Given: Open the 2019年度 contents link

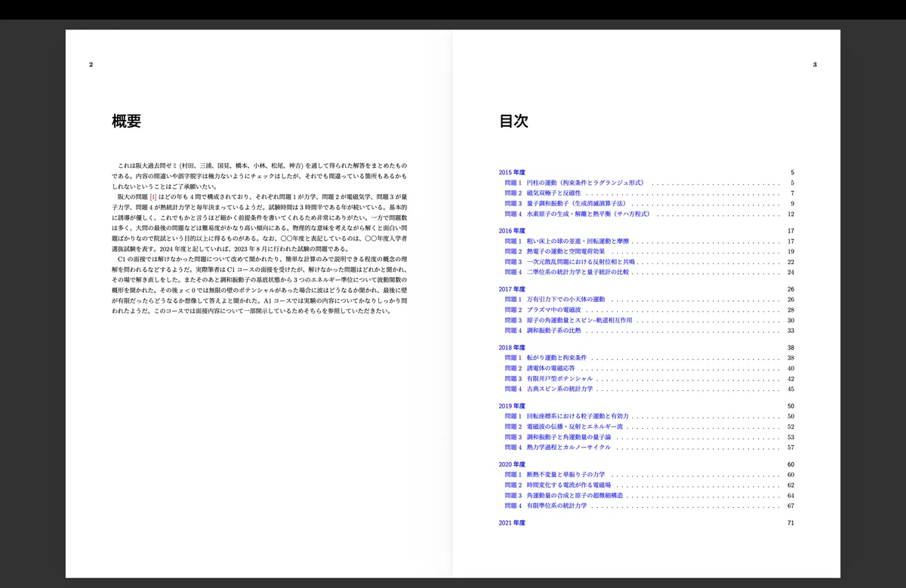Looking at the screenshot, I should click(511, 406).
